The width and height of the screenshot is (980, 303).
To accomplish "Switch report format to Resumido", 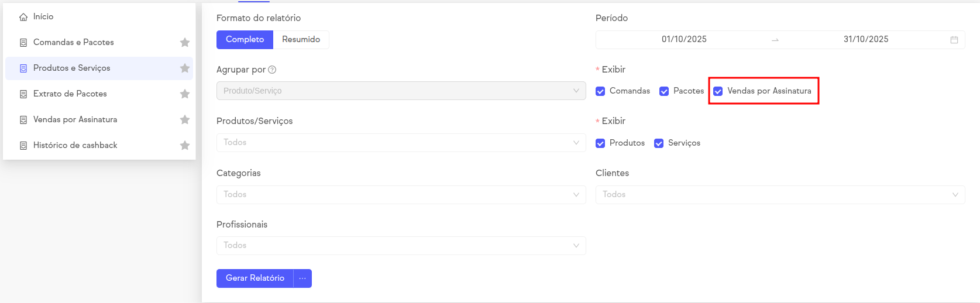I will [x=301, y=39].
